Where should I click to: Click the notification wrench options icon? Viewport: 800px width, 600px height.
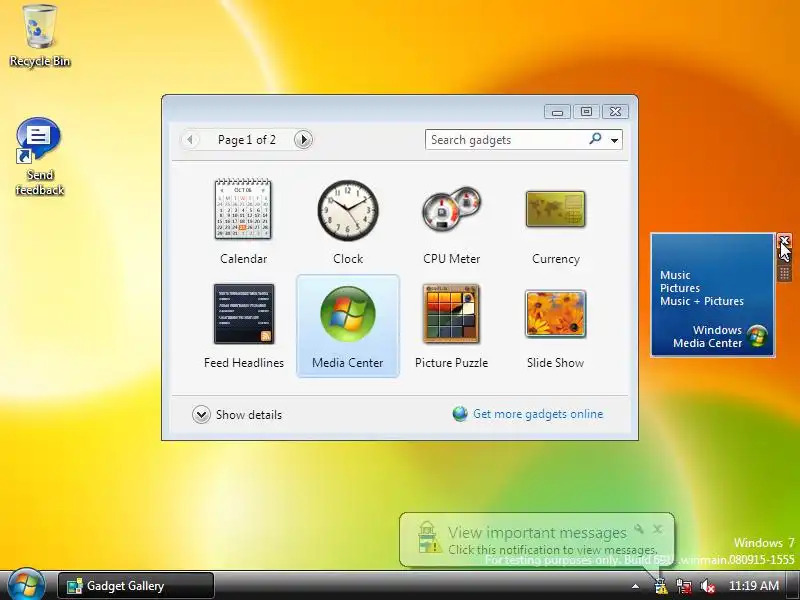pyautogui.click(x=639, y=529)
